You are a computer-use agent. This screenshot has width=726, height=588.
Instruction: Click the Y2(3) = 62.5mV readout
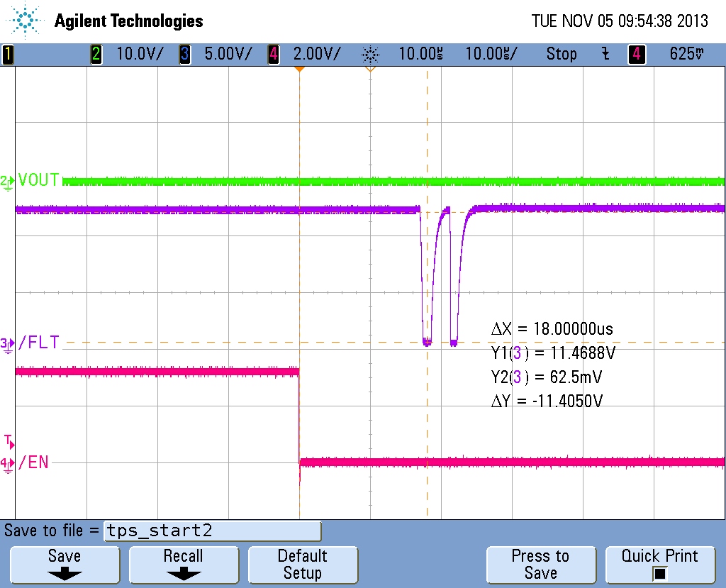[x=547, y=377]
